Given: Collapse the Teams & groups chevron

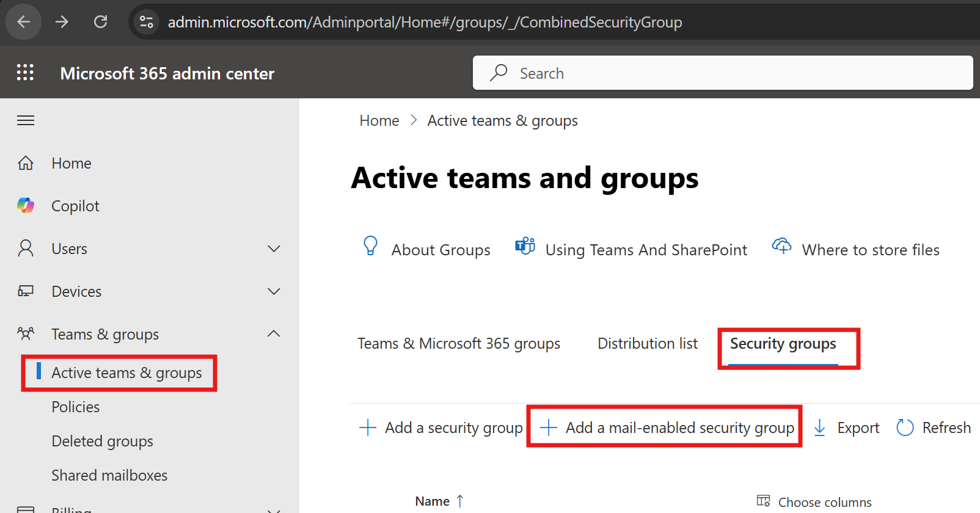Looking at the screenshot, I should 274,333.
